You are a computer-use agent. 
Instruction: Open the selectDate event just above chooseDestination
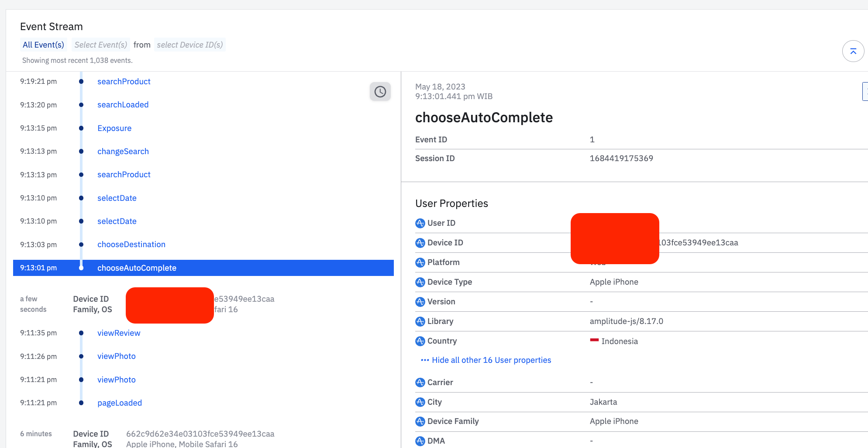pyautogui.click(x=117, y=221)
